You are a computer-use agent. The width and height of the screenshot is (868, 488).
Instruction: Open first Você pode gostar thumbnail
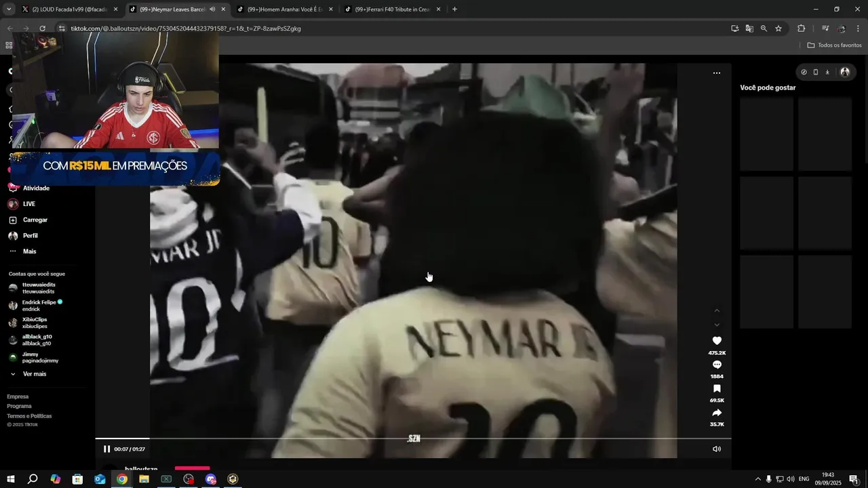point(767,134)
